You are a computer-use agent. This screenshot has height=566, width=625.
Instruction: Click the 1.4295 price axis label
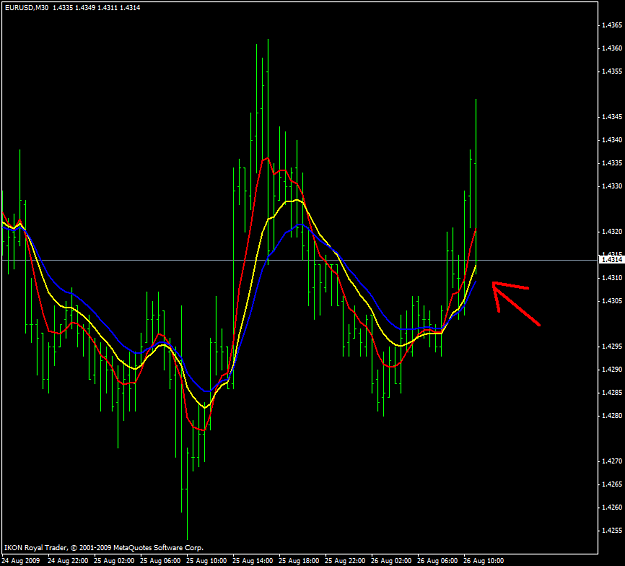pyautogui.click(x=612, y=346)
